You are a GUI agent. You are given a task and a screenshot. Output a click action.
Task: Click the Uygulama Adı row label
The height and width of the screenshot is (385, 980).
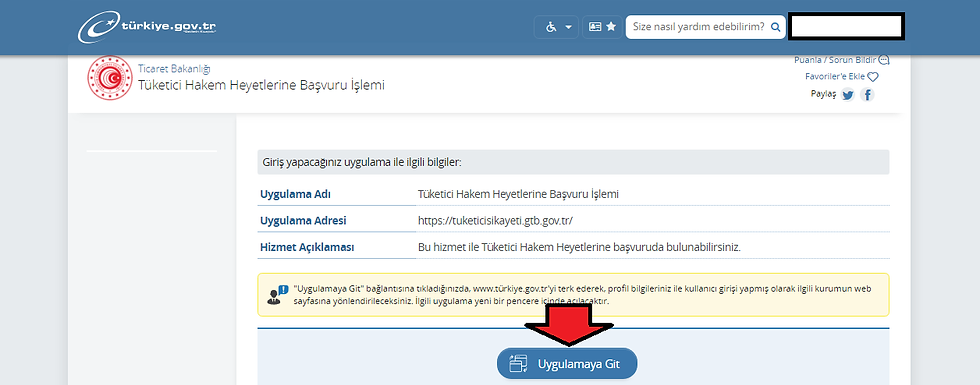pyautogui.click(x=296, y=194)
